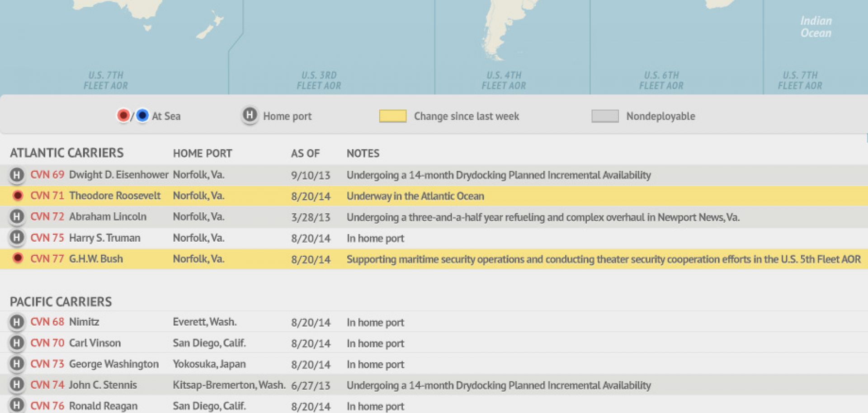Click the U.S. 5th Fleet AOR note for Bush

click(604, 259)
